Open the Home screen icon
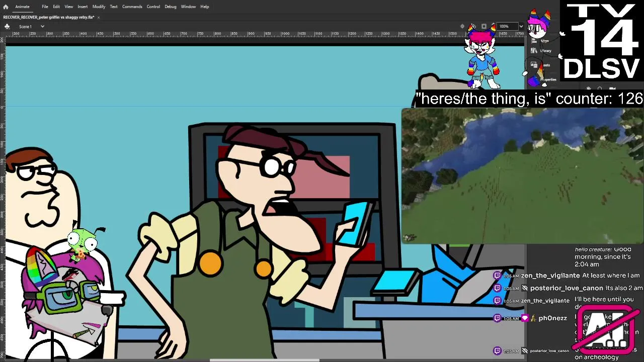644x362 pixels. pyautogui.click(x=6, y=7)
